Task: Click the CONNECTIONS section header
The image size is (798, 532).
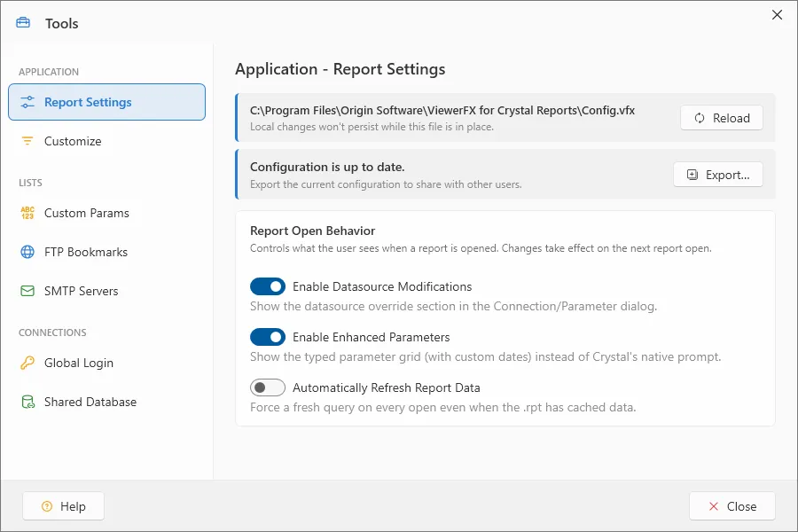Action: pyautogui.click(x=52, y=332)
